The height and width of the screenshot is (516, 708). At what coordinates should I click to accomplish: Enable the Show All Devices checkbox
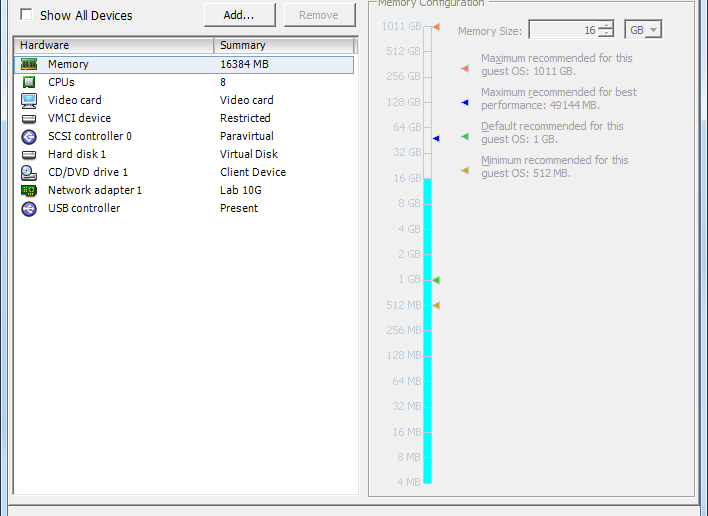coord(26,15)
